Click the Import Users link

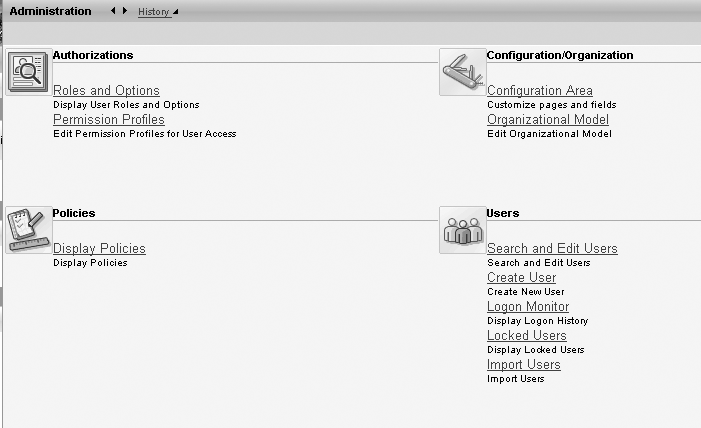(x=523, y=365)
